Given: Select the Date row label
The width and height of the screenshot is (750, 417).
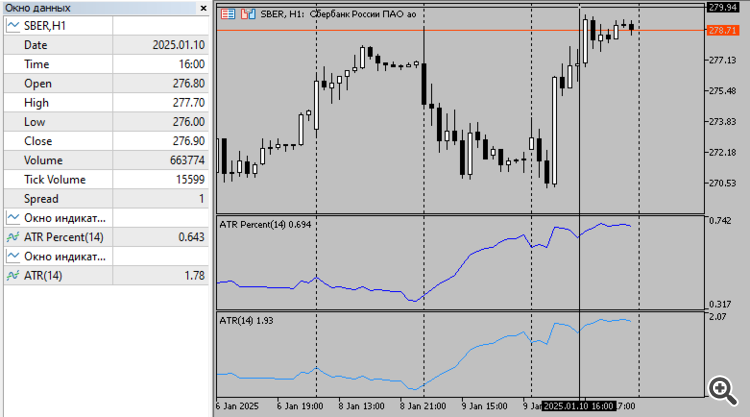Looking at the screenshot, I should coord(36,45).
